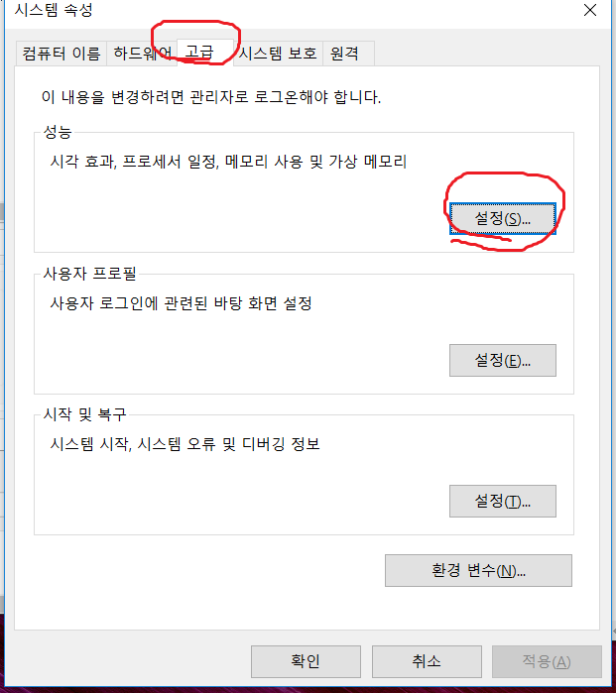Click the administrator logon notice text

[211, 97]
